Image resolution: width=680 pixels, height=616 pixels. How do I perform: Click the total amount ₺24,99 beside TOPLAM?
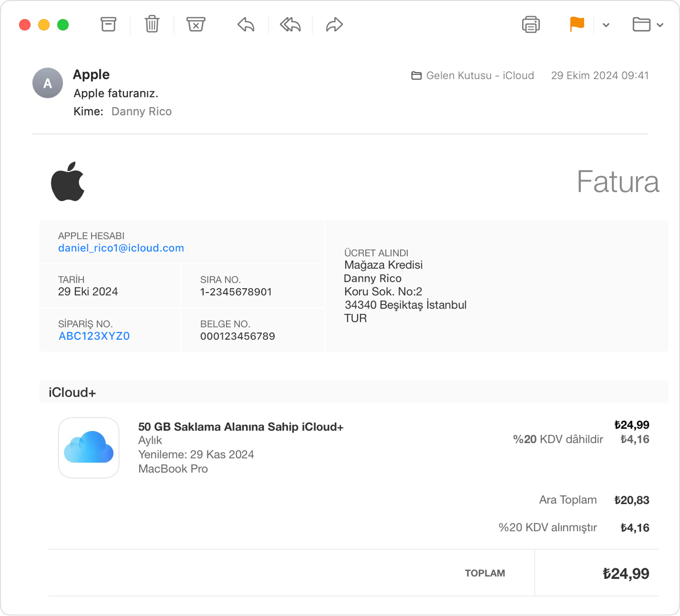[x=625, y=573]
